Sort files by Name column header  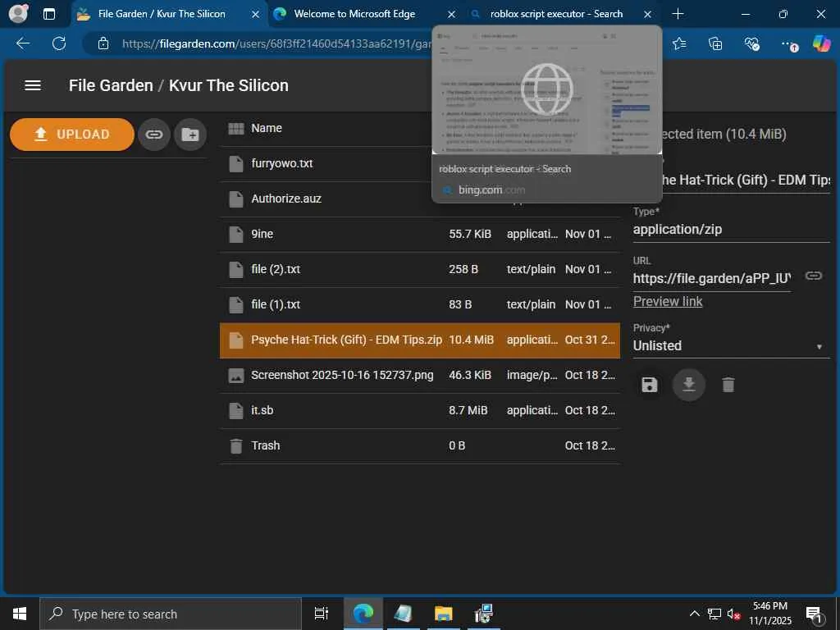(x=267, y=128)
